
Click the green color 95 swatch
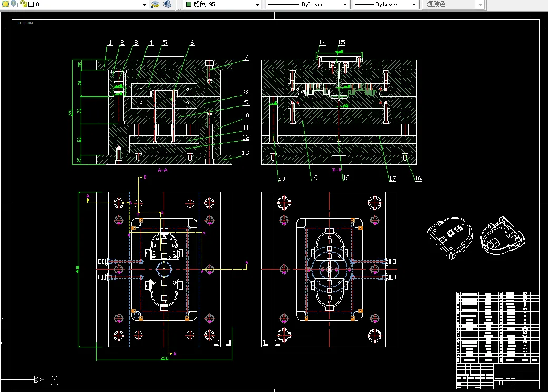point(189,5)
